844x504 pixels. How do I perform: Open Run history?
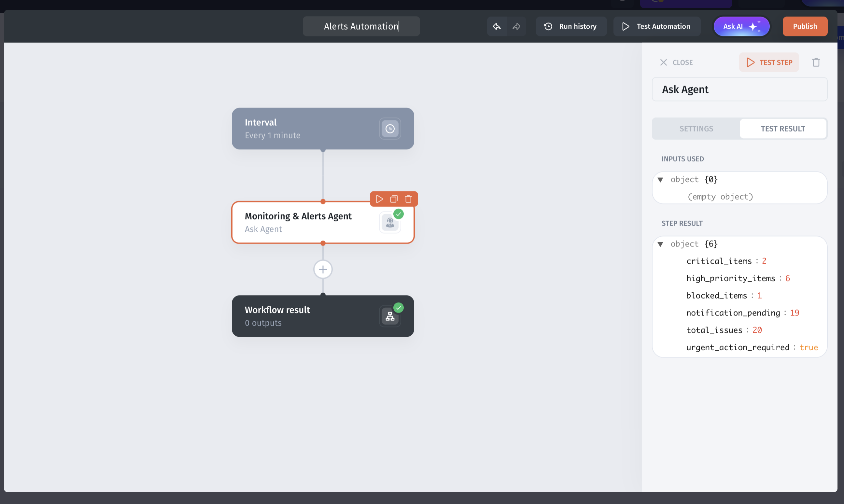tap(571, 26)
